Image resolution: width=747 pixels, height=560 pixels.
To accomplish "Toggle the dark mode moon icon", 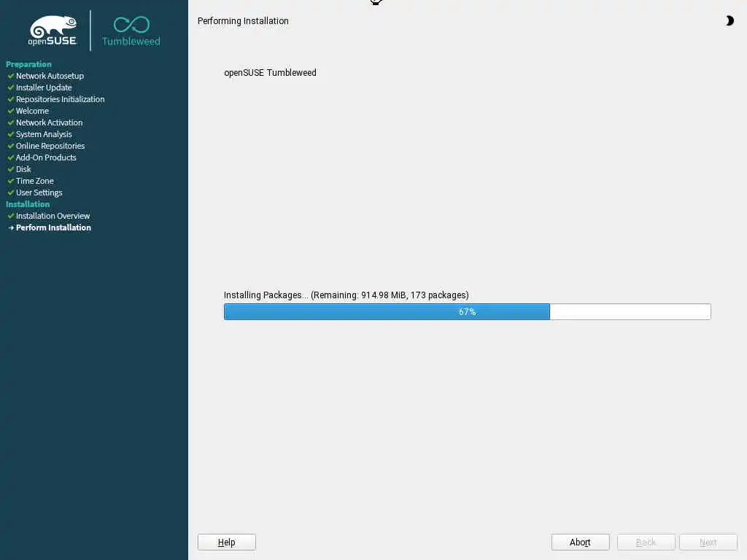I will 729,20.
